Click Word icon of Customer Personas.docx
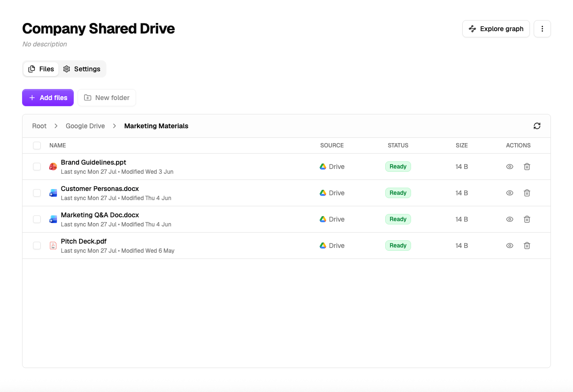 point(53,193)
